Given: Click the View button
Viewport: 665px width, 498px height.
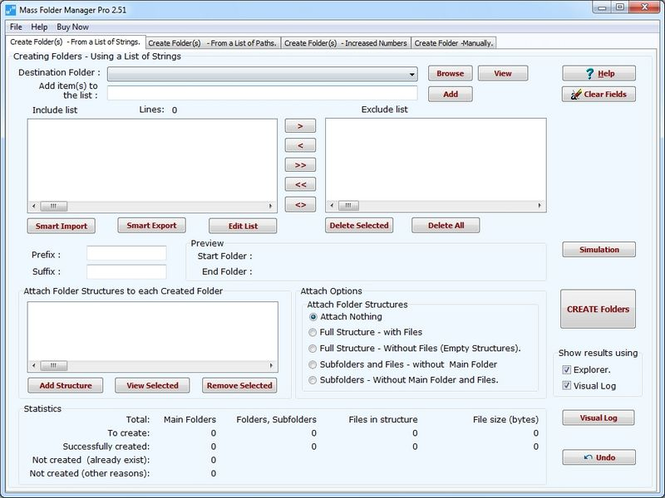Looking at the screenshot, I should coord(503,73).
